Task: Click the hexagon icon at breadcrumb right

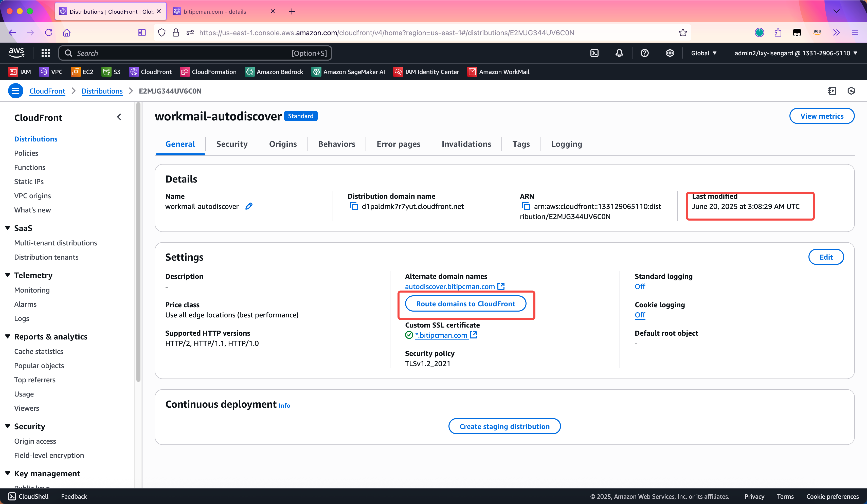Action: pos(851,91)
